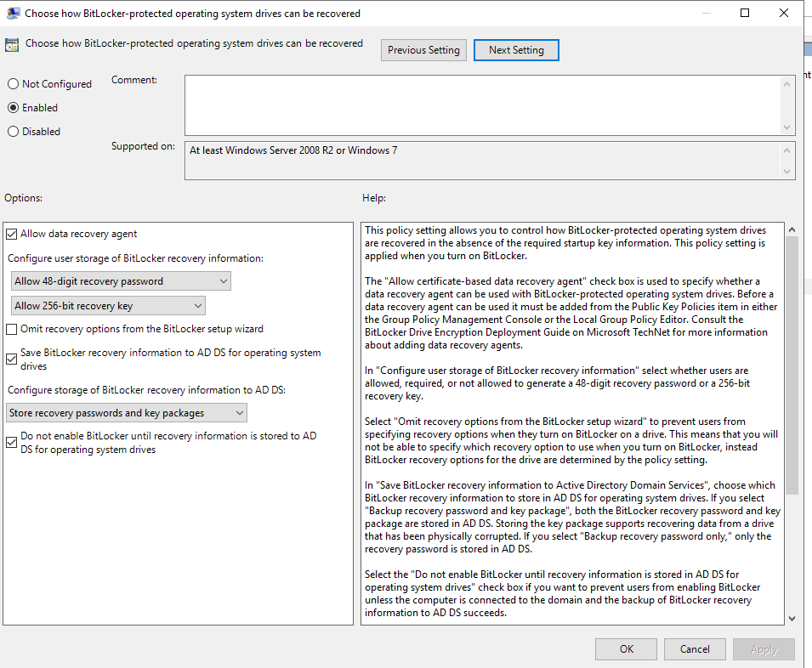Click Supported on box scroll down arrow
Image resolution: width=812 pixels, height=668 pixels.
click(x=787, y=172)
